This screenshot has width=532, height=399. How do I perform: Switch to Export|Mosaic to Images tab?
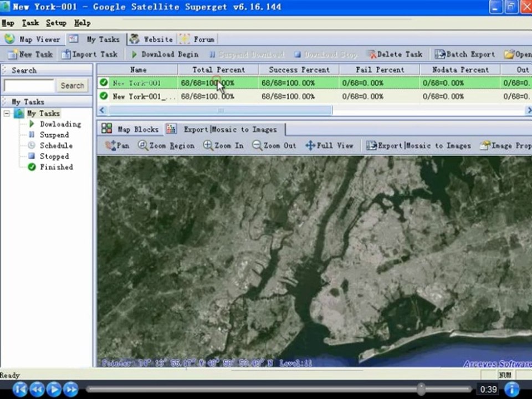224,129
